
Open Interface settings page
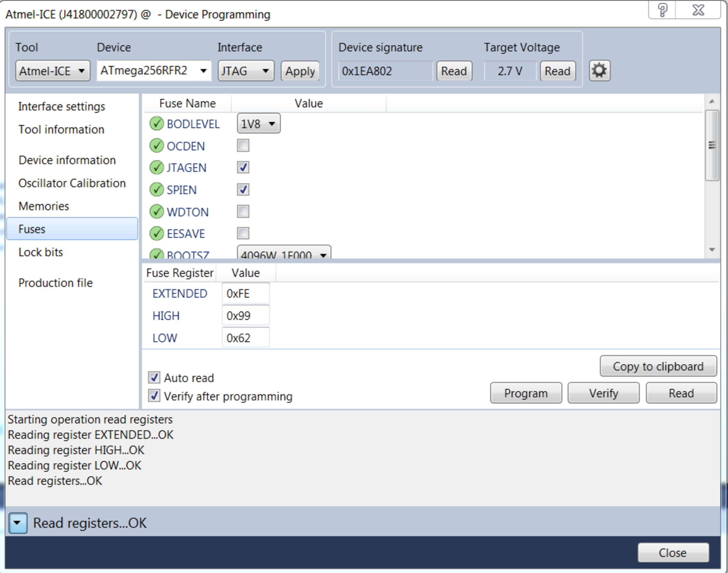(x=62, y=106)
